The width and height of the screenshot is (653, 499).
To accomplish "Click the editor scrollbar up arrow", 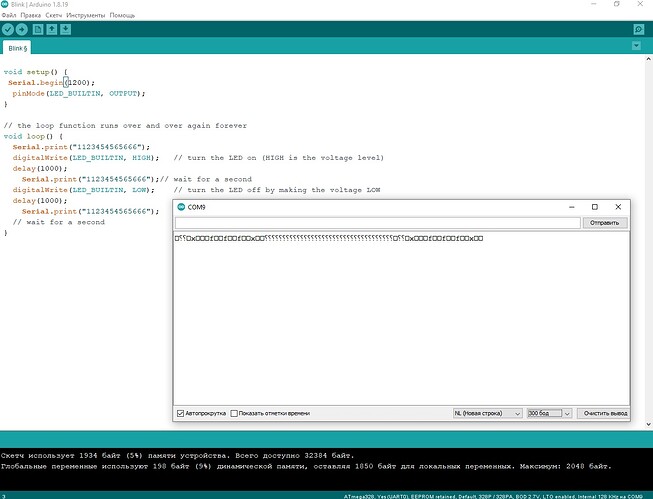I will (x=648, y=59).
